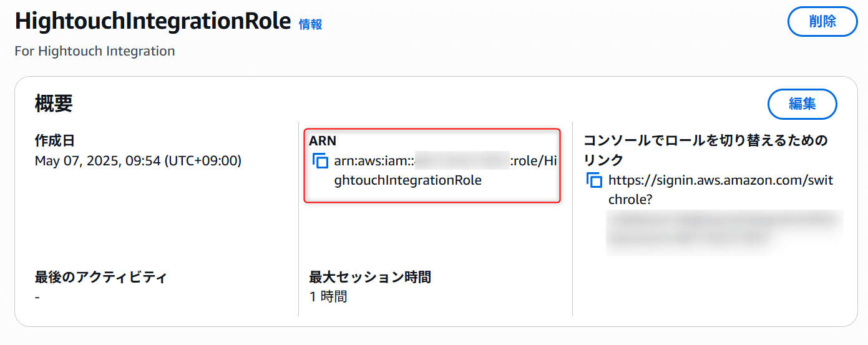This screenshot has width=868, height=345.
Task: Select the arn:aws:iam role ARN text
Action: click(446, 170)
